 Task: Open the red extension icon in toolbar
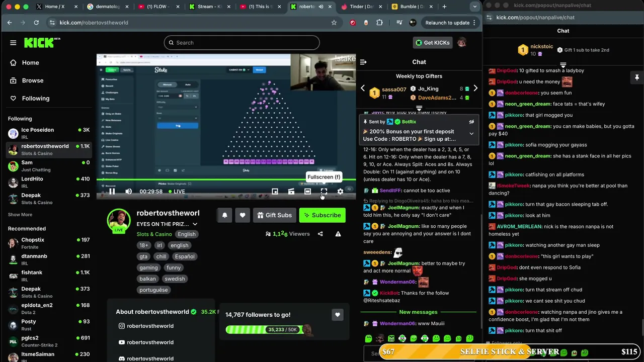(353, 23)
